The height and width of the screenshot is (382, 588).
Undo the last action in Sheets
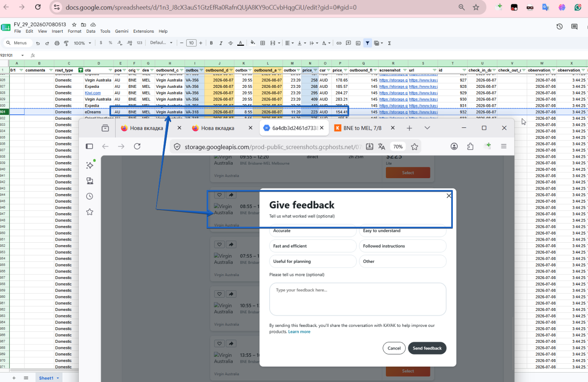pyautogui.click(x=38, y=43)
